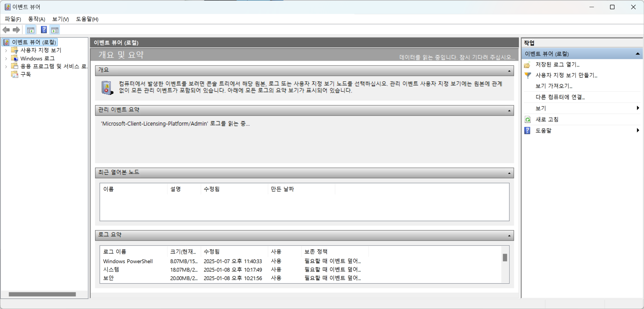Open the 보기(V) menu
This screenshot has height=309, width=644.
60,19
